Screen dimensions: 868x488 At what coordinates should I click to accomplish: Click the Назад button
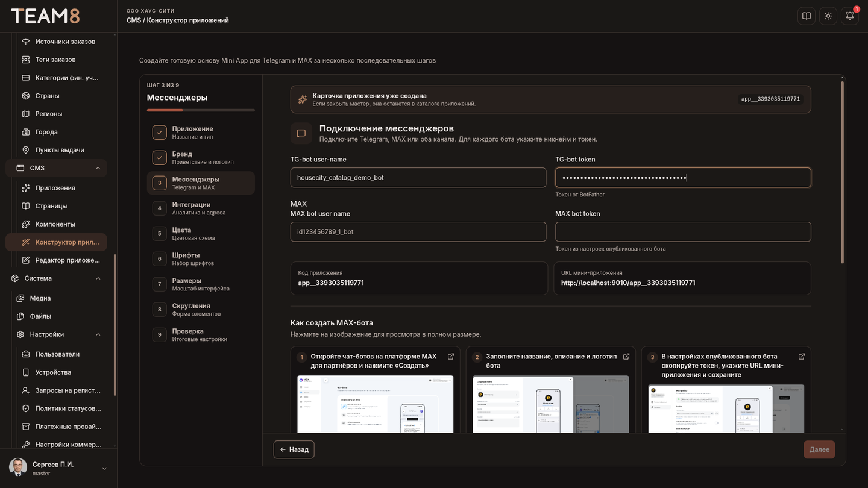coord(294,449)
